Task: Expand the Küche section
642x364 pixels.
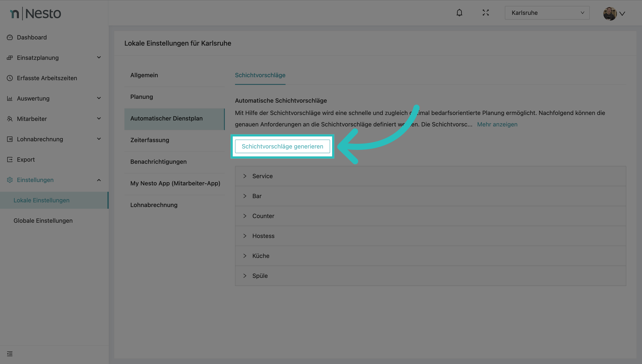Action: click(260, 256)
